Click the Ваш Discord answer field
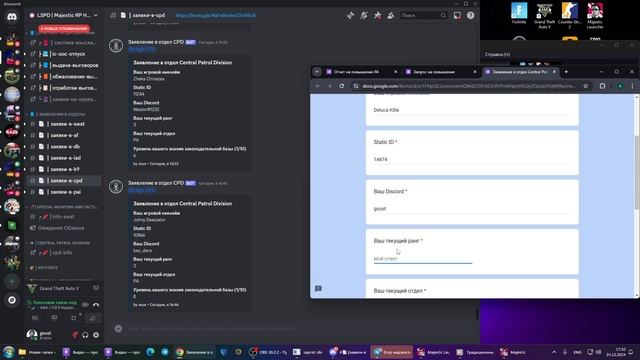Viewport: 640px width, 360px height. (x=472, y=209)
